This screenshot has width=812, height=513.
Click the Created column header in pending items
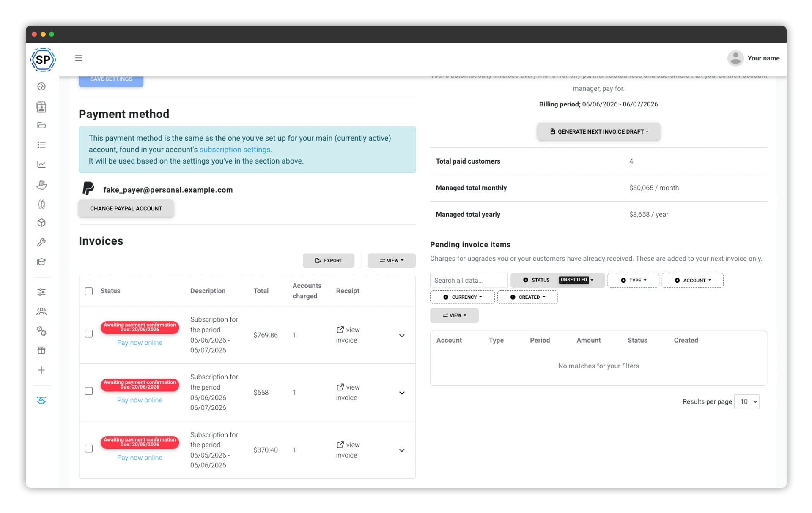pyautogui.click(x=686, y=341)
